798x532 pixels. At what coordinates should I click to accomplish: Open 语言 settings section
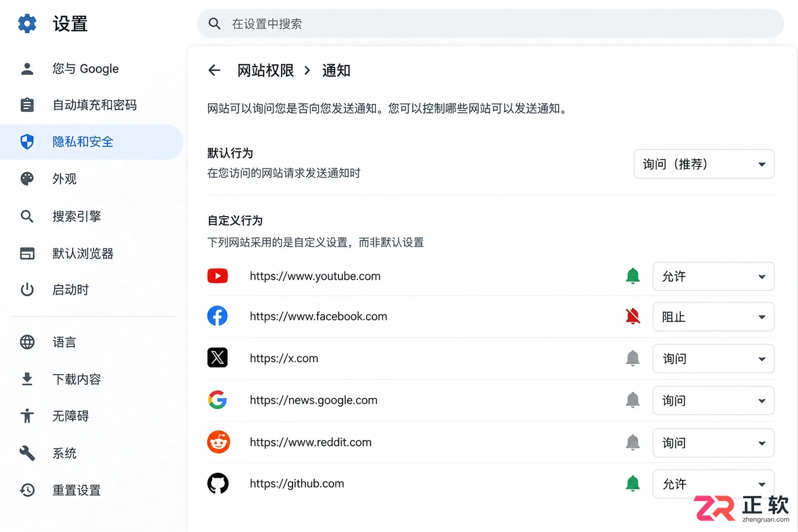click(x=91, y=342)
